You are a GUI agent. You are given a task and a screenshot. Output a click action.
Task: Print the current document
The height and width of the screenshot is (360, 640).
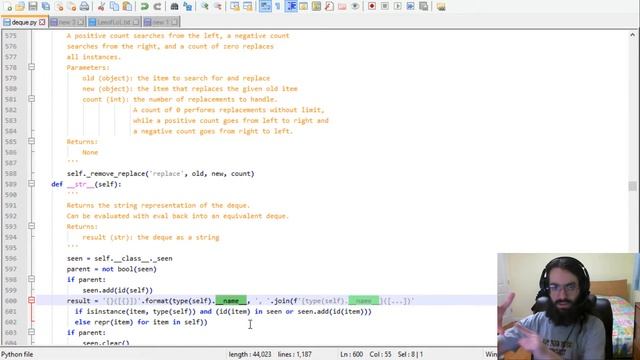(x=84, y=6)
